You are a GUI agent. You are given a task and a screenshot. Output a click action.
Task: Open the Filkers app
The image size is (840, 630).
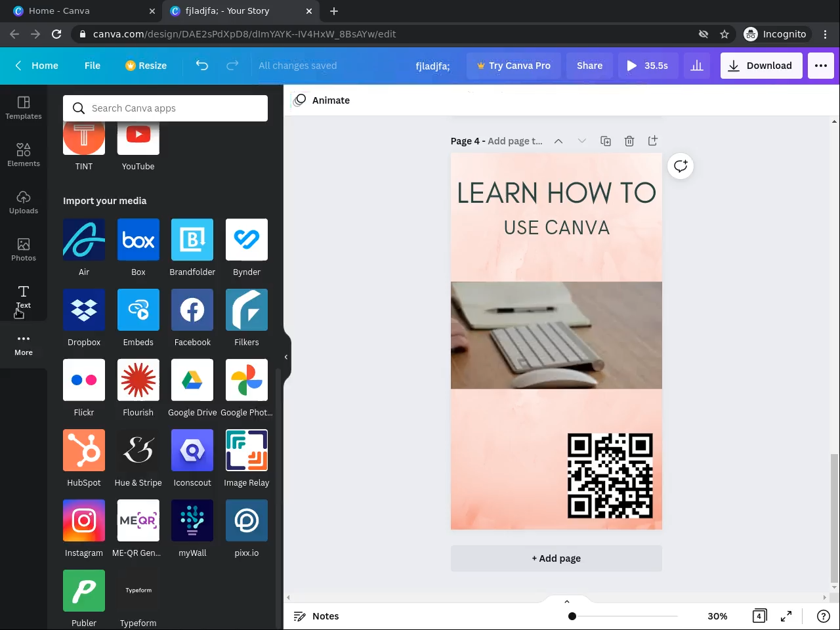point(247,310)
